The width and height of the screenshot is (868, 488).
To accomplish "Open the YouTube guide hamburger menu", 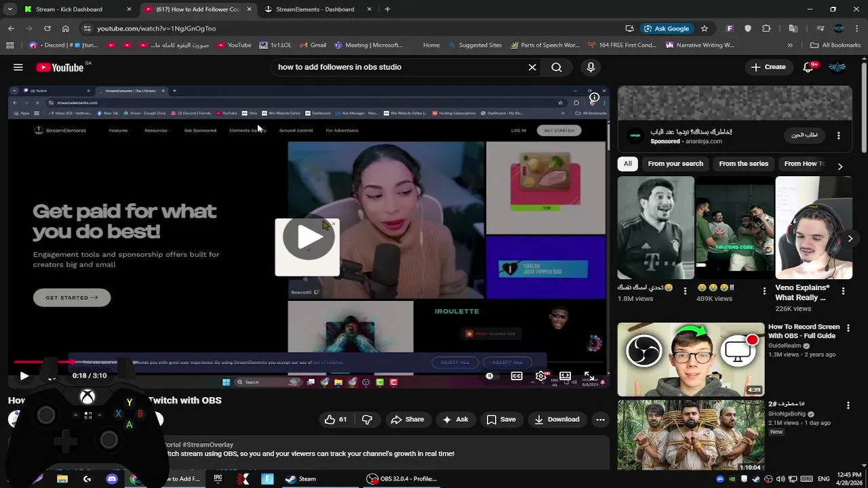I will coord(18,67).
